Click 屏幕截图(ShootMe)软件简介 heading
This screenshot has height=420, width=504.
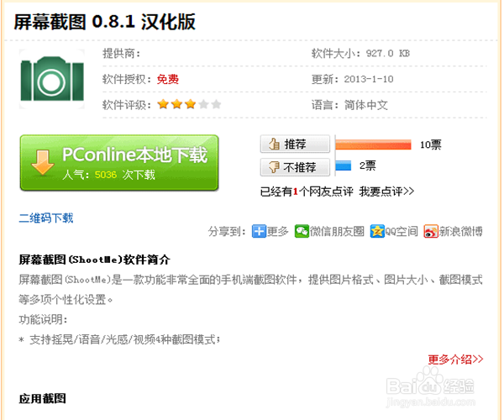pos(94,260)
